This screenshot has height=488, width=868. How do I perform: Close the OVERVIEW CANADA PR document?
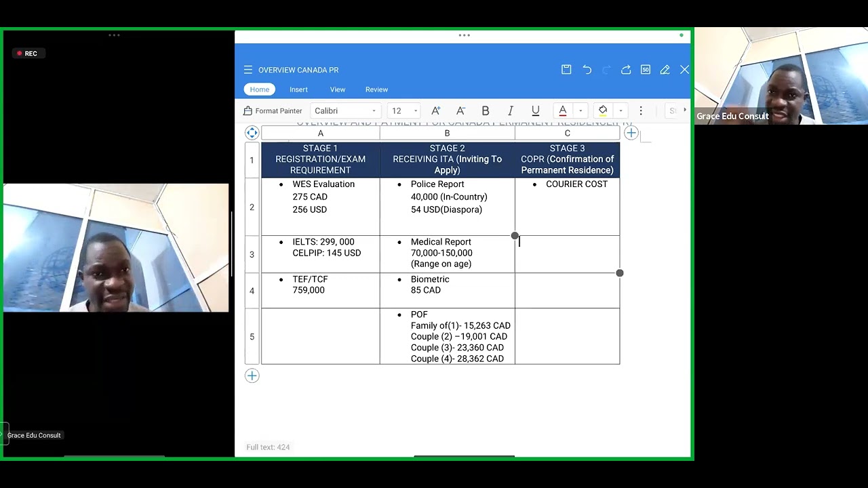click(x=684, y=70)
